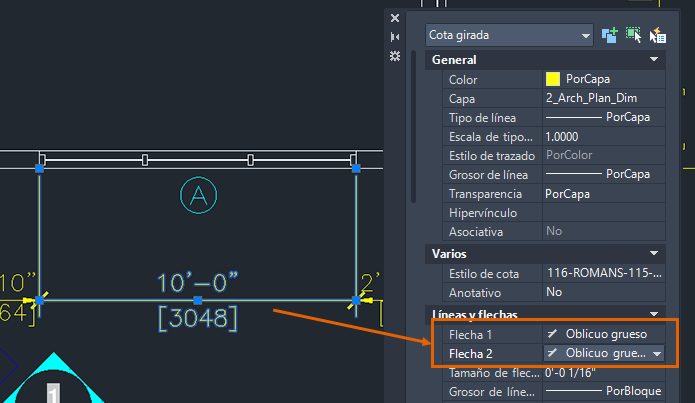Click the yellow PorCapa color swatch

[x=553, y=79]
